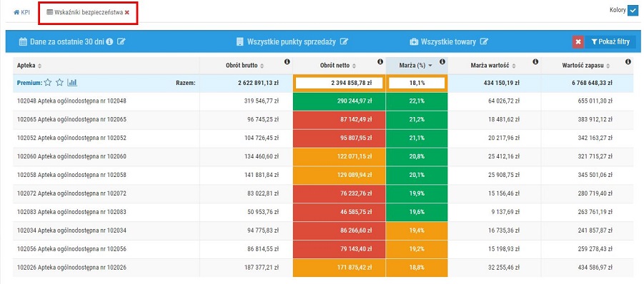Click the red clear filters button
The width and height of the screenshot is (644, 284).
tap(578, 42)
